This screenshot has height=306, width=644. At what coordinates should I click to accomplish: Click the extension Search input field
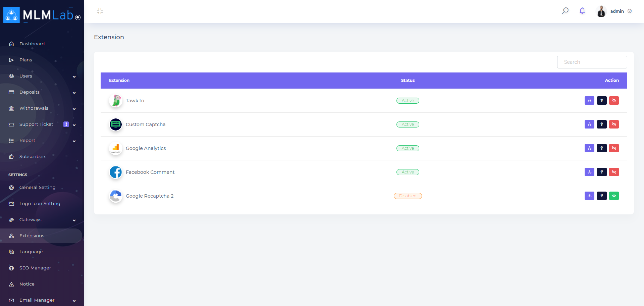[592, 62]
